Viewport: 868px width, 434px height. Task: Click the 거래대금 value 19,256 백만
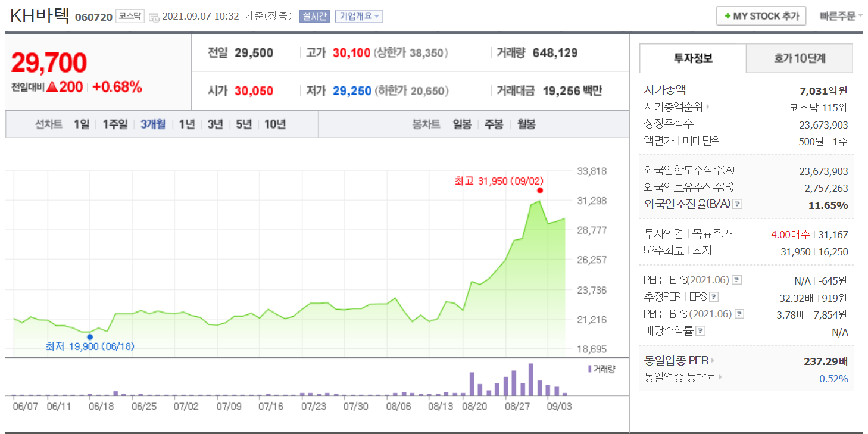point(572,91)
